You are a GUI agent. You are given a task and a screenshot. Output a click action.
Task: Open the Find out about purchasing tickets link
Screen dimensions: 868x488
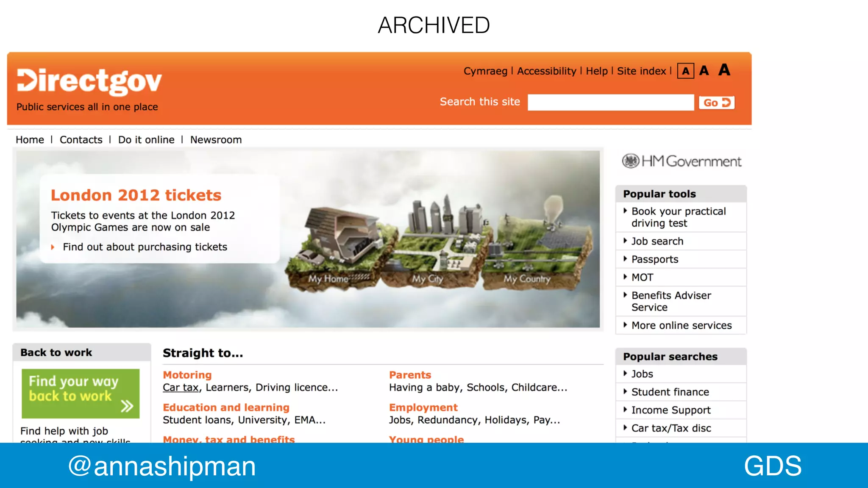145,247
